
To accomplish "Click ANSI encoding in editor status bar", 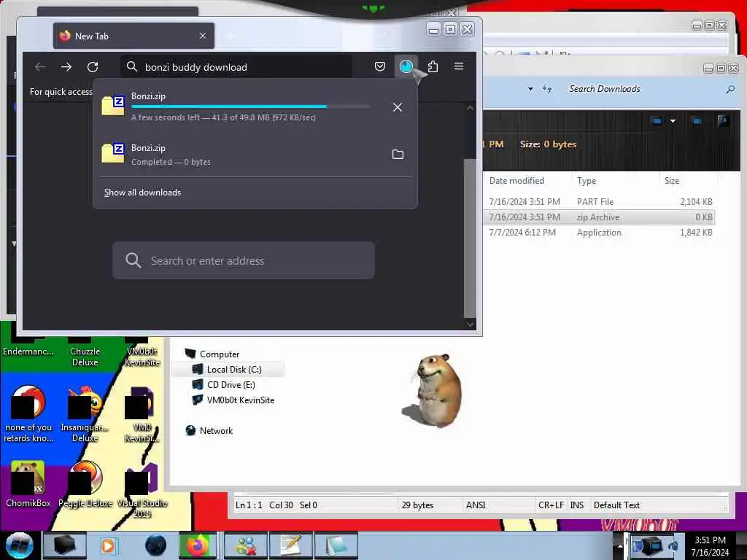I will pyautogui.click(x=476, y=505).
